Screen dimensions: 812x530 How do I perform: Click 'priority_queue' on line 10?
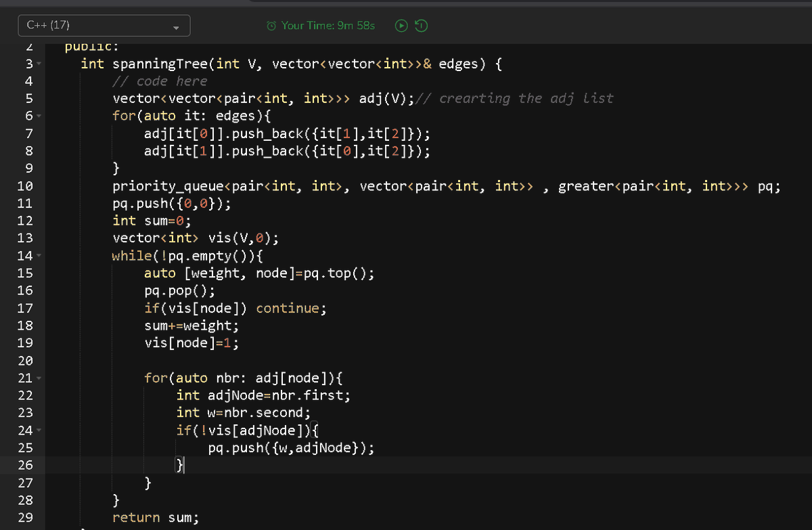click(168, 186)
